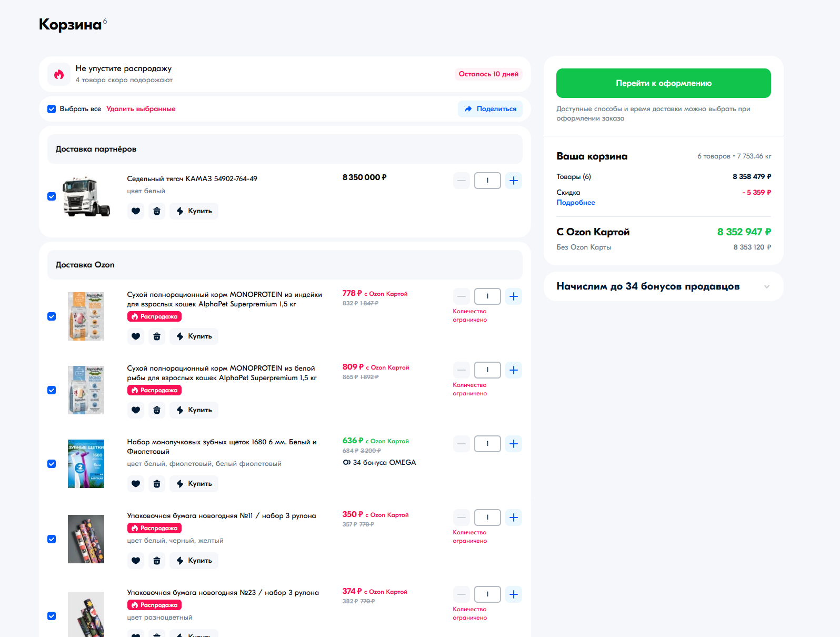
Task: Deselect white fish cat food checkbox
Action: pyautogui.click(x=52, y=390)
